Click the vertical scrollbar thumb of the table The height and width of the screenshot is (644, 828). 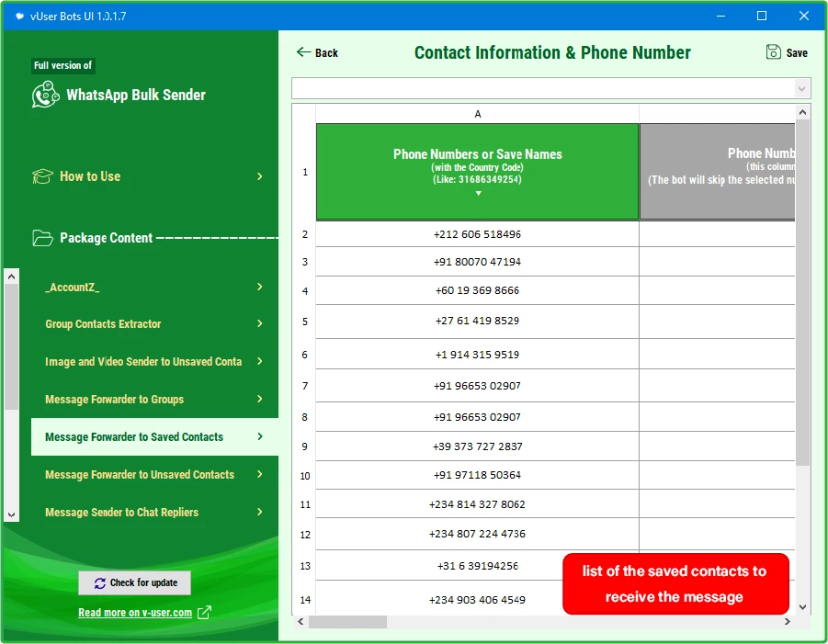pos(802,293)
